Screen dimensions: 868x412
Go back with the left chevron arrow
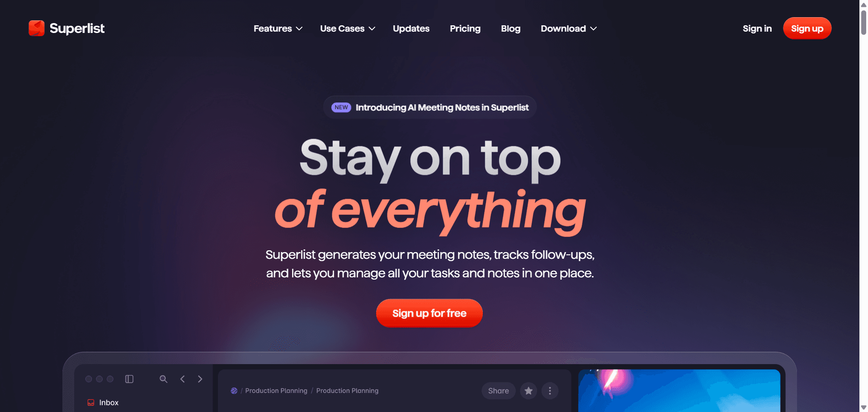tap(183, 379)
